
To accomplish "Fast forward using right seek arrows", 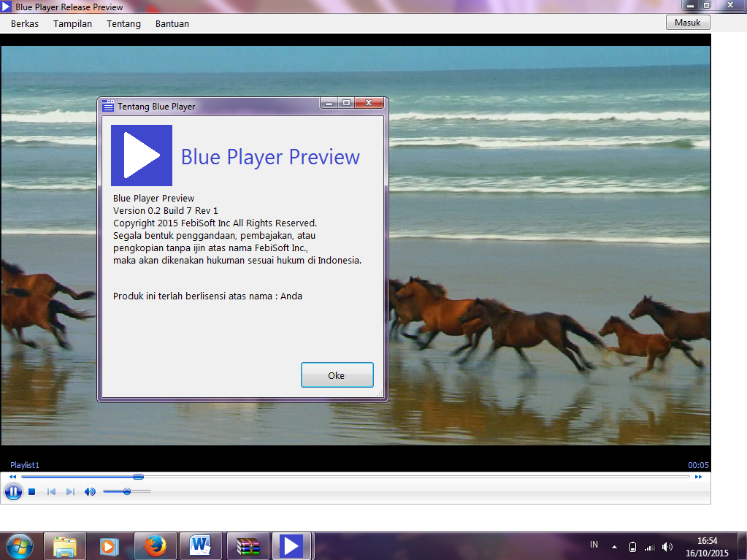I will (x=698, y=477).
